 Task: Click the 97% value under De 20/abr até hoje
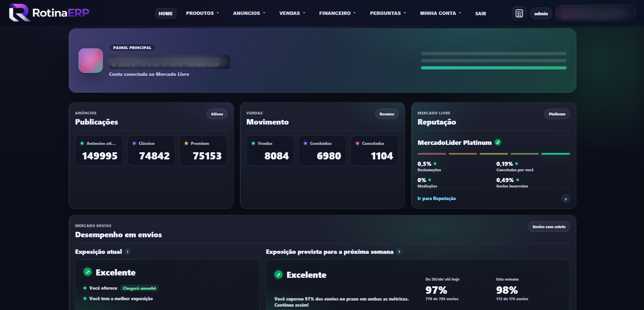[x=436, y=290]
